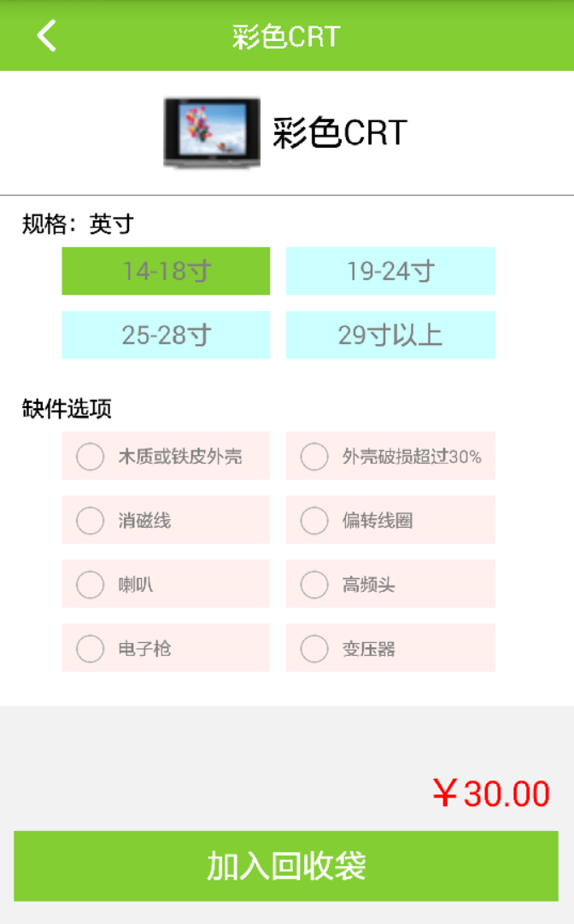Select the 25-28寸 size option
Screen dimensions: 574x924
point(166,335)
